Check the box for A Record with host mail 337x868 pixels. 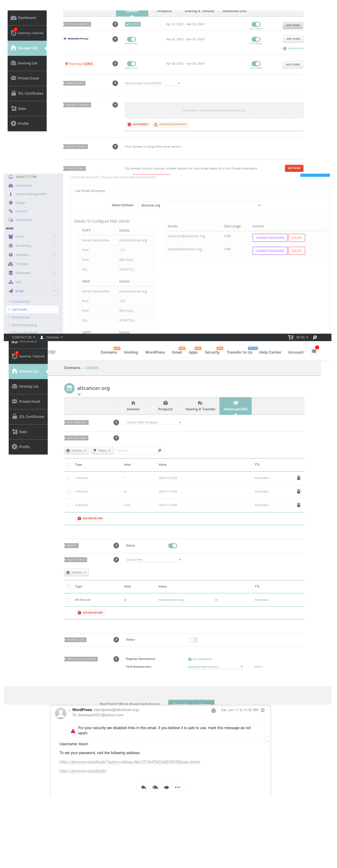tap(69, 505)
